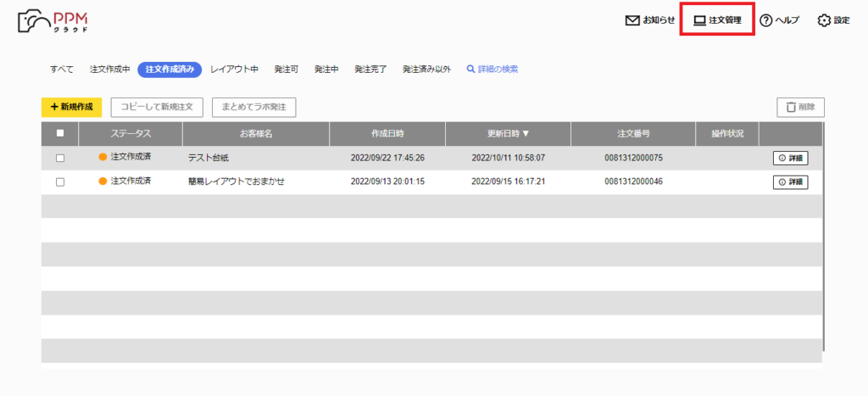Viewport: 868px width, 396px height.
Task: Open 設定 settings gear
Action: click(x=834, y=20)
